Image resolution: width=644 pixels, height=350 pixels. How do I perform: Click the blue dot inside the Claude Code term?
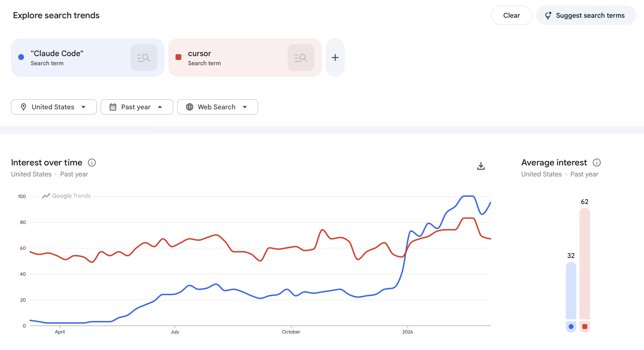click(21, 57)
